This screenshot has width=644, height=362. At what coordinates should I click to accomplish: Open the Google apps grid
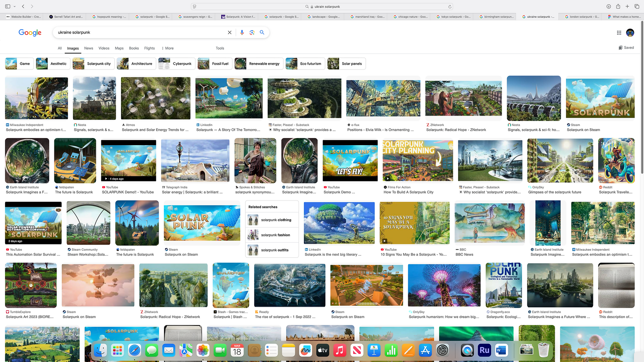(x=619, y=33)
